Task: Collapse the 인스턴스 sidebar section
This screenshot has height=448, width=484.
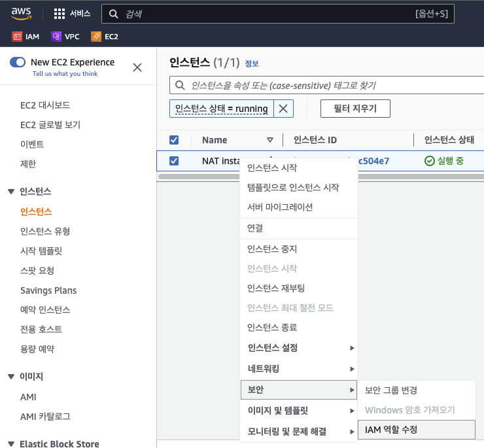Action: tap(11, 192)
